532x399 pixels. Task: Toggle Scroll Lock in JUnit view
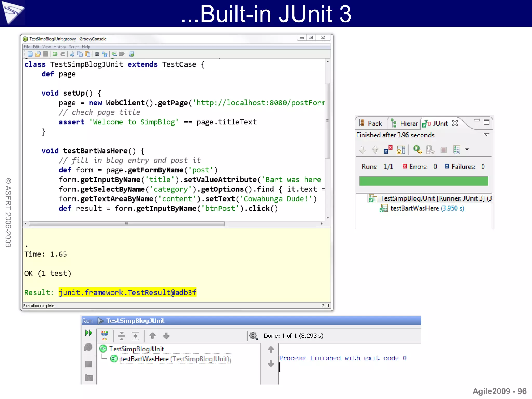pos(401,150)
